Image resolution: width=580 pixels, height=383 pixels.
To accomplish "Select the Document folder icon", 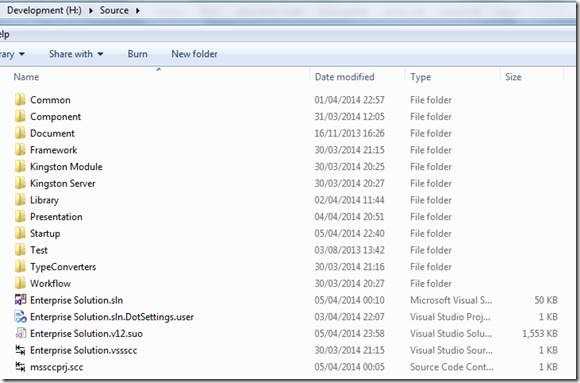I will 20,133.
